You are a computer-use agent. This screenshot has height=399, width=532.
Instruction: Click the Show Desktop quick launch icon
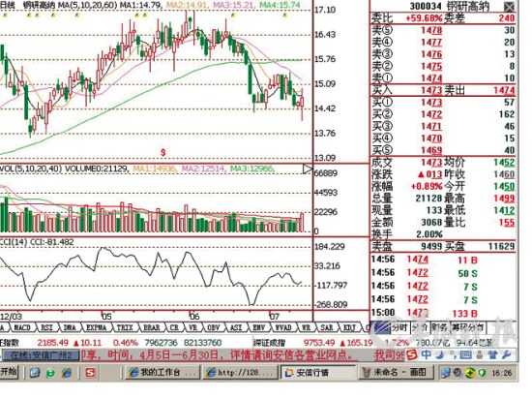click(x=35, y=373)
